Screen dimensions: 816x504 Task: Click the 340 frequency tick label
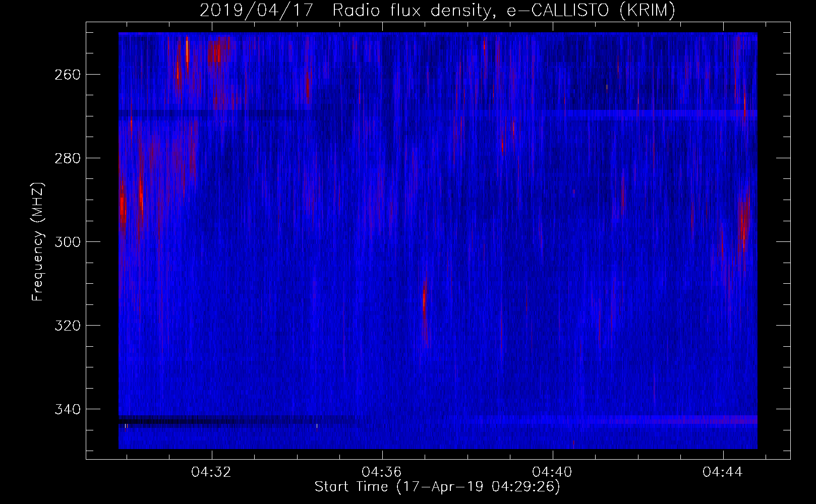(x=67, y=409)
